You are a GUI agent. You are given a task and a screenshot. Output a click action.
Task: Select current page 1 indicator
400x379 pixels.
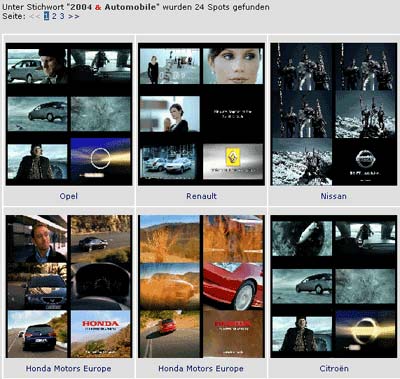[x=46, y=16]
